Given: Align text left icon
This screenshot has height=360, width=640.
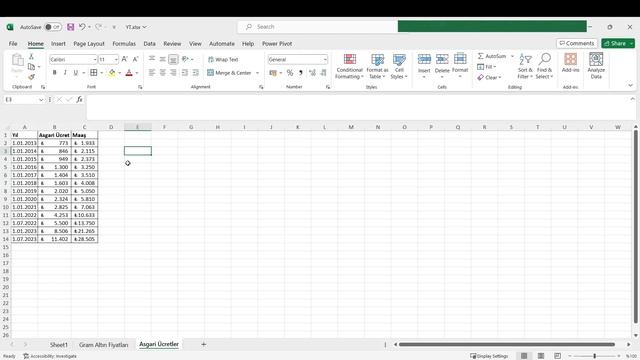Looking at the screenshot, I should [152, 73].
